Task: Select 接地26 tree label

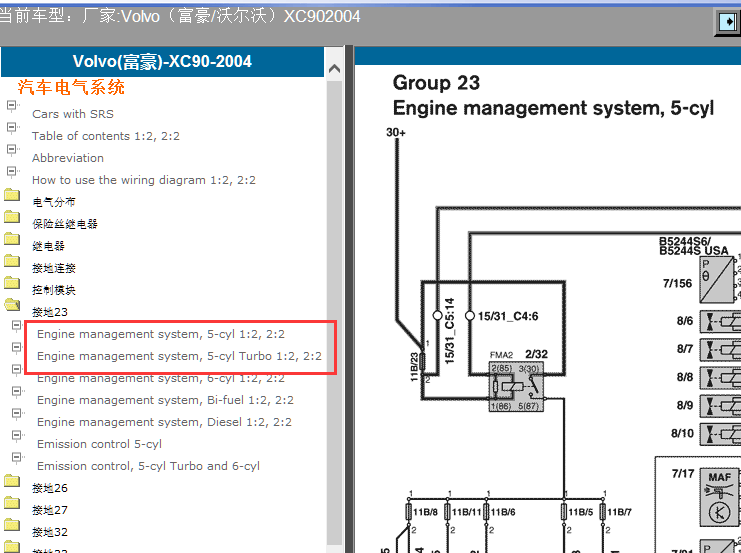Action: pyautogui.click(x=50, y=488)
